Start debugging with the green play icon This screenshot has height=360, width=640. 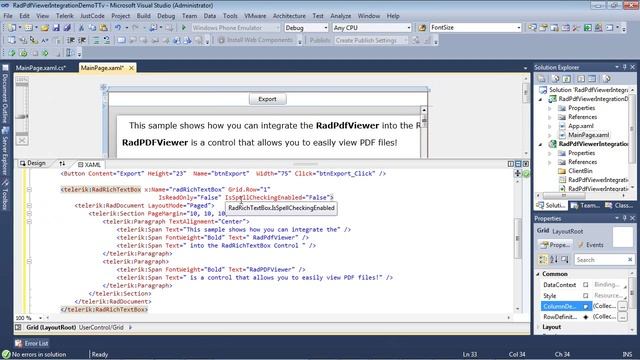point(184,28)
